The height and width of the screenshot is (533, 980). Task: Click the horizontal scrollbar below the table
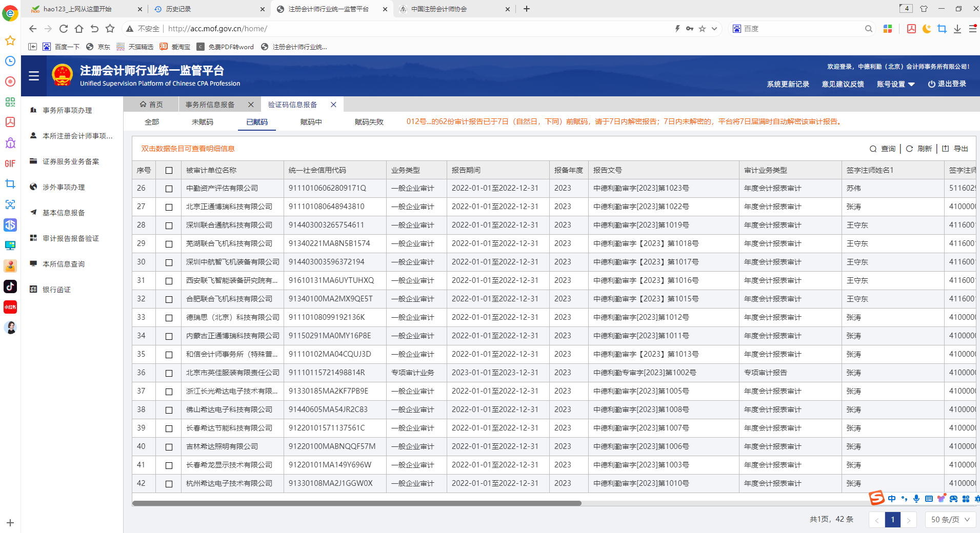356,503
